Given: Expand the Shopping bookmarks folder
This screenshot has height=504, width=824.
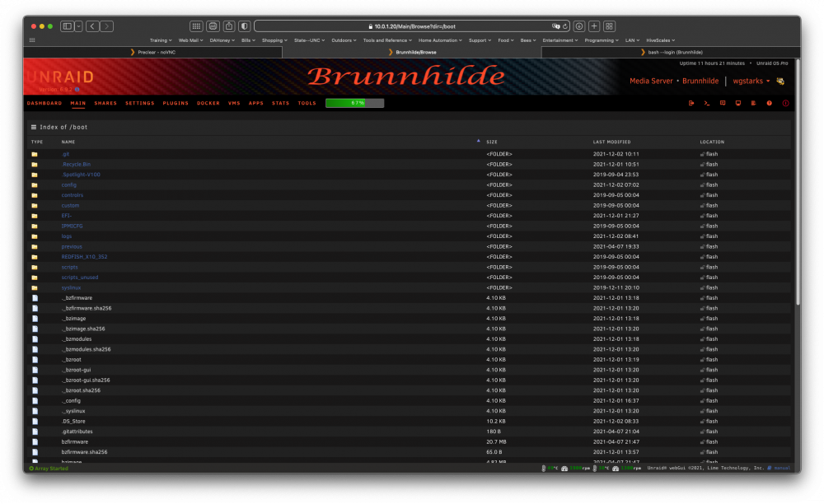Looking at the screenshot, I should point(274,40).
